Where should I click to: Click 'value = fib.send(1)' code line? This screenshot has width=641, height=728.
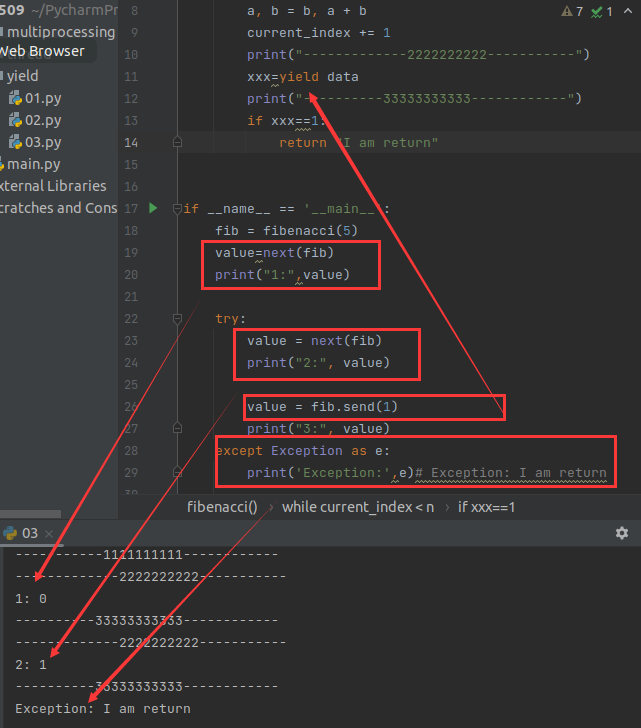[322, 407]
